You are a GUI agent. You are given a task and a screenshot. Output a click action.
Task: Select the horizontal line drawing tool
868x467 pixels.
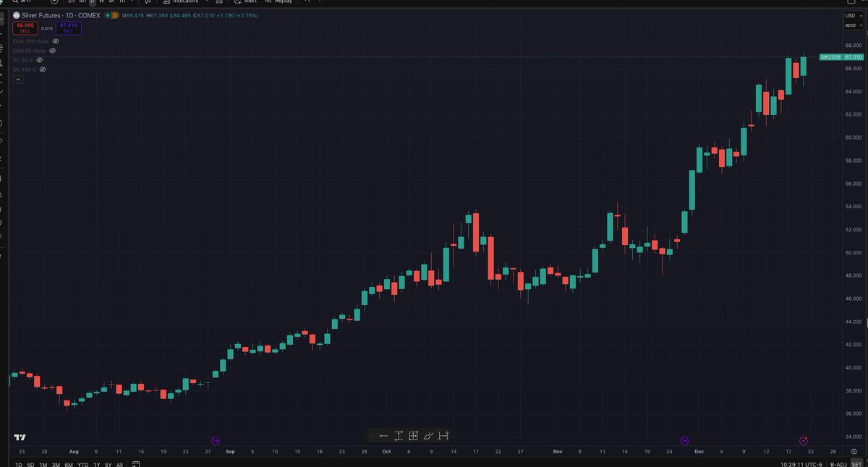point(383,436)
